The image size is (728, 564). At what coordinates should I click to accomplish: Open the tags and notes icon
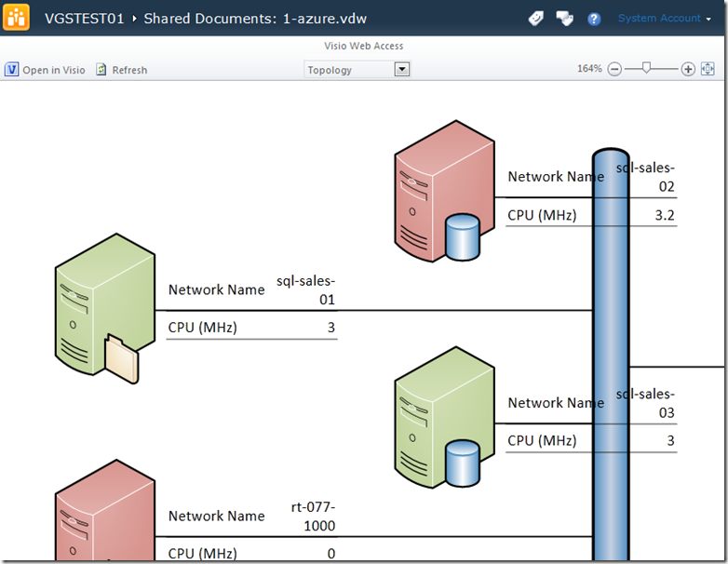point(536,19)
